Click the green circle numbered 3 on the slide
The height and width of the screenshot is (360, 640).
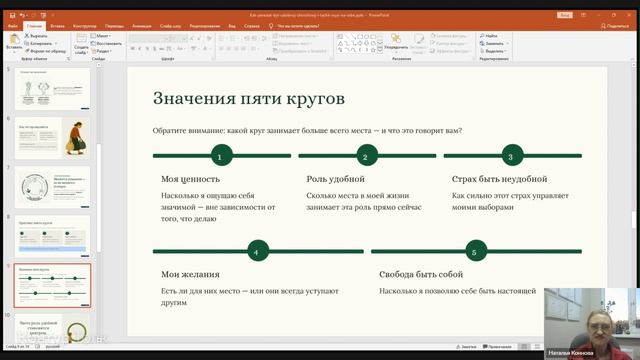click(512, 156)
